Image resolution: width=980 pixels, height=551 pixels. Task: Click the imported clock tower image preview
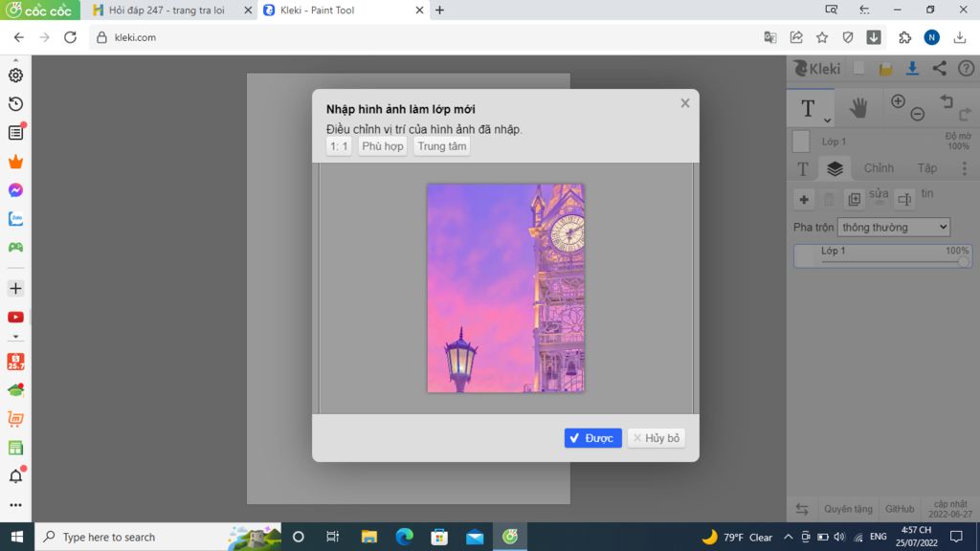pyautogui.click(x=505, y=288)
